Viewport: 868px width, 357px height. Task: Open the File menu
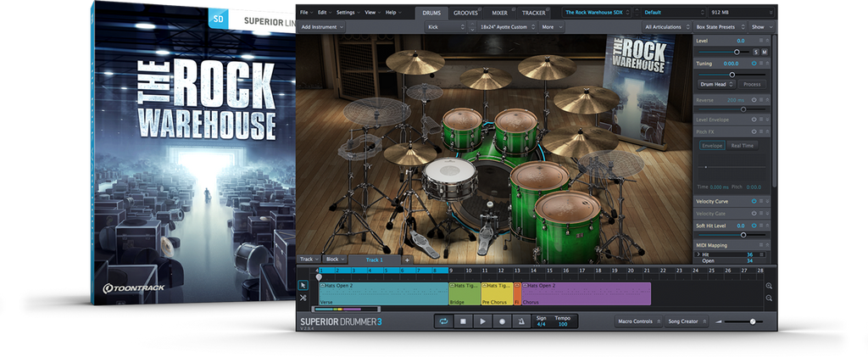point(305,12)
